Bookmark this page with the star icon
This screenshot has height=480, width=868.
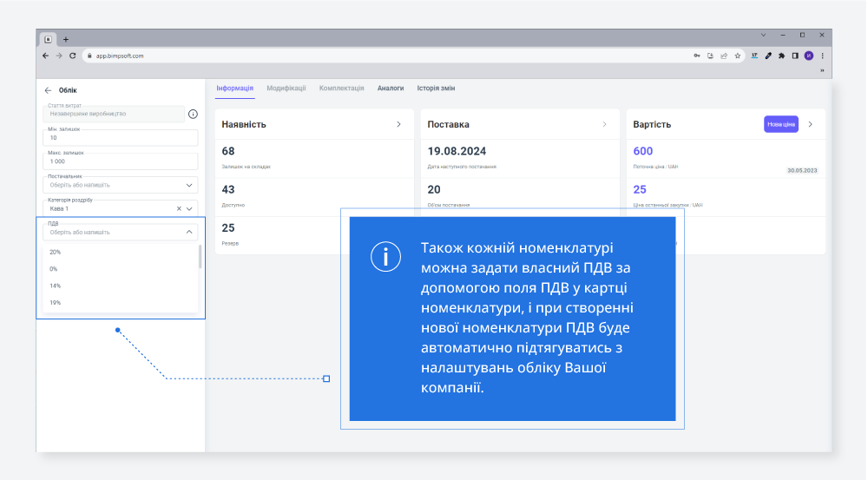pyautogui.click(x=737, y=56)
